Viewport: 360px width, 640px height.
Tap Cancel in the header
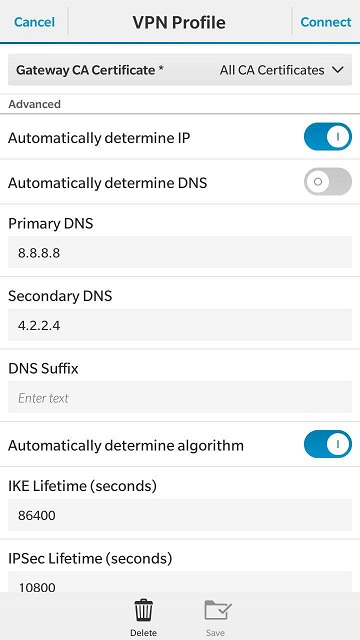click(x=34, y=22)
